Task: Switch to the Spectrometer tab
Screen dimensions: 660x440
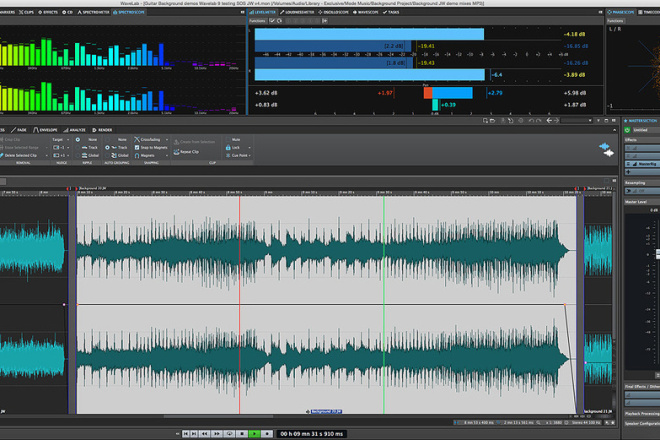Action: tap(93, 12)
